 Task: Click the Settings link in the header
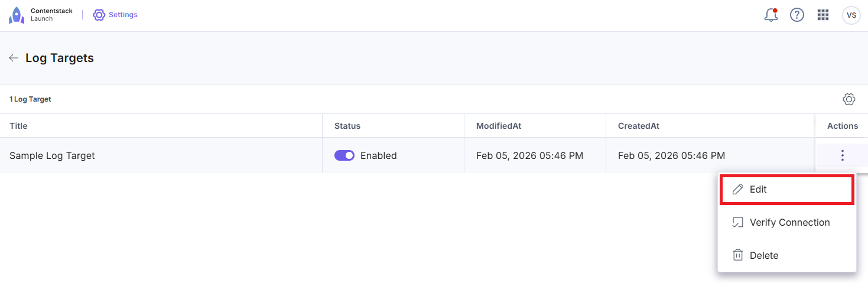pos(123,15)
